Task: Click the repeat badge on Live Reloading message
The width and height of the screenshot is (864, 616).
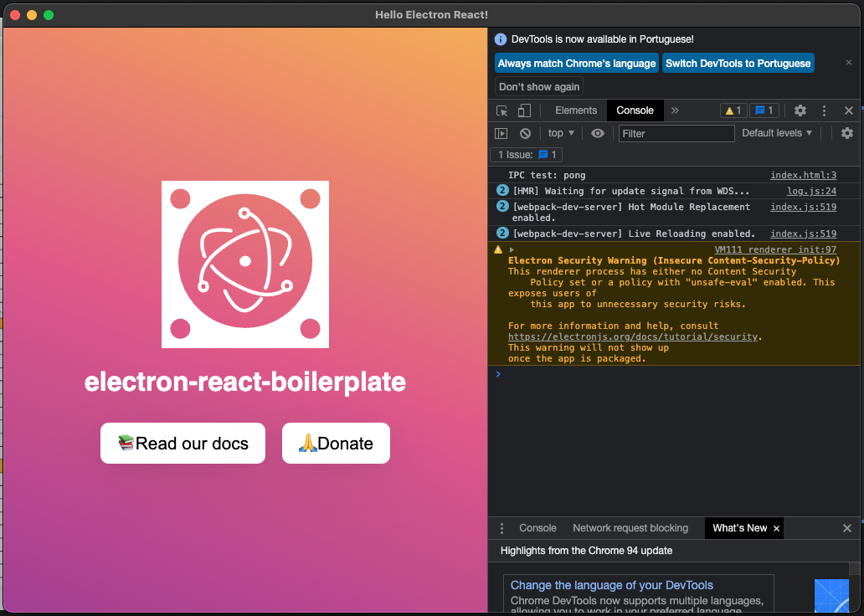Action: [x=502, y=233]
